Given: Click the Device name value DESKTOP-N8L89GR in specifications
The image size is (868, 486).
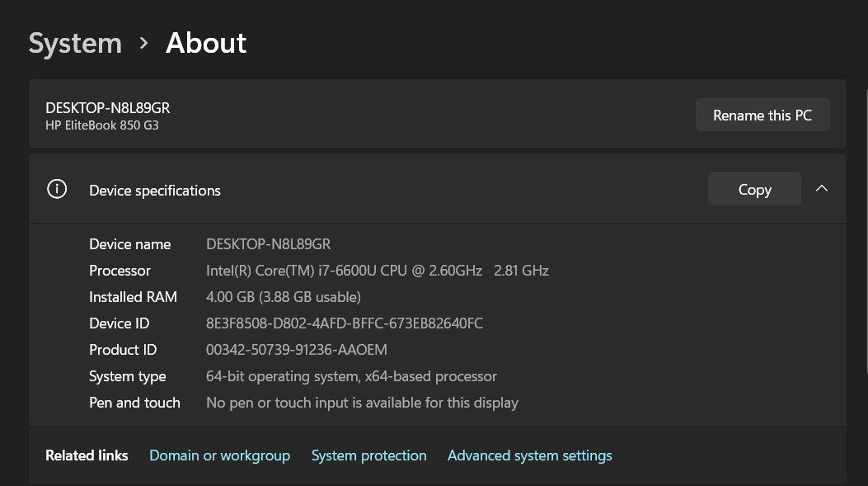Looking at the screenshot, I should coord(268,244).
